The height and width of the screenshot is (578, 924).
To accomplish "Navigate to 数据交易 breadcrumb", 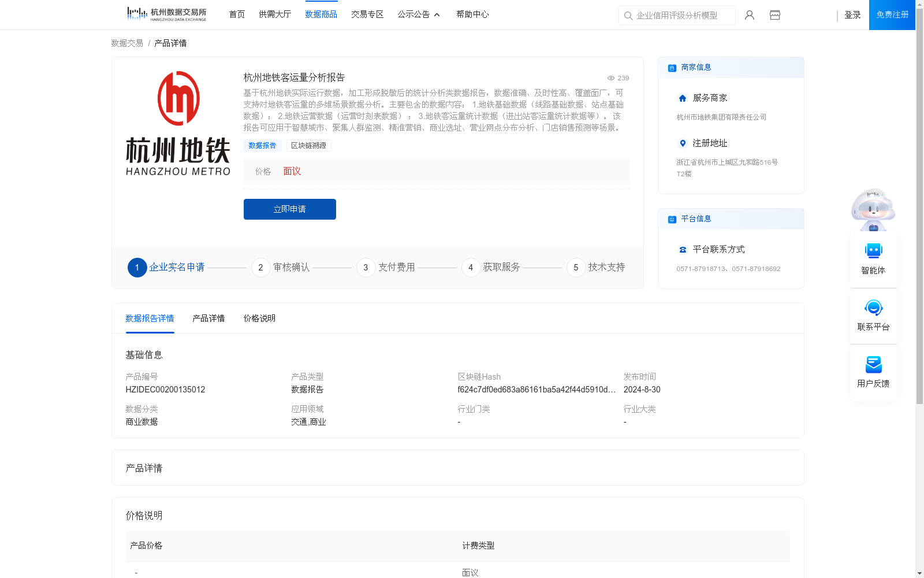I will coord(127,43).
